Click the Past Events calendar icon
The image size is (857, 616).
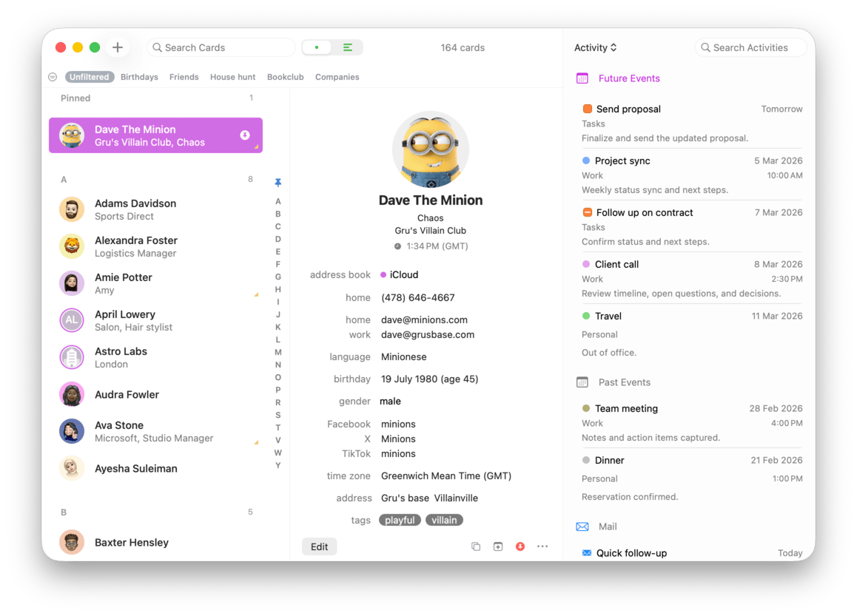[x=582, y=382]
